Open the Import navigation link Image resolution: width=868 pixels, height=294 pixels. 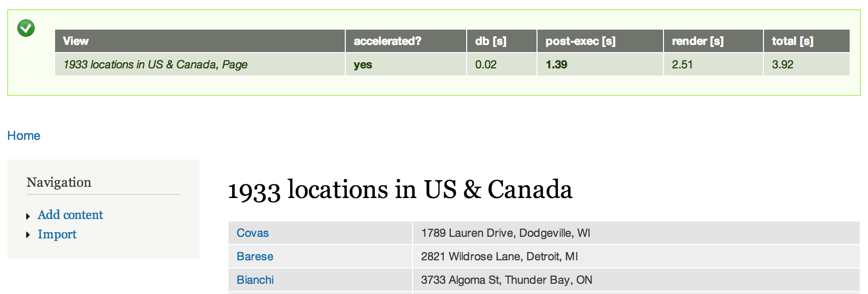tap(57, 234)
